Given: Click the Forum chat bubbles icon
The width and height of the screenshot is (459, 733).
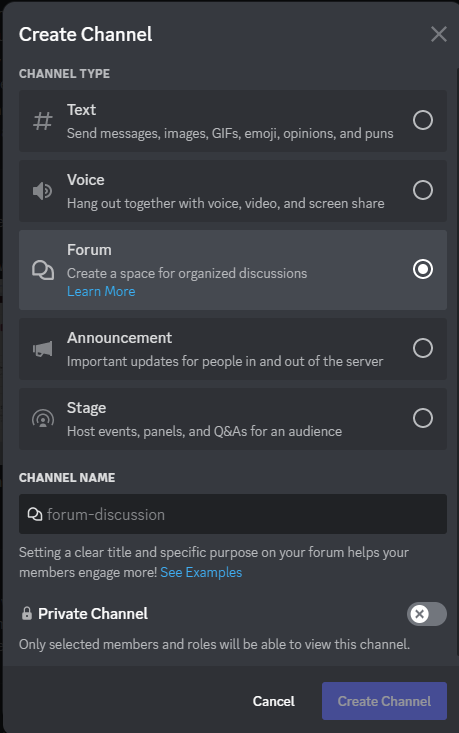Looking at the screenshot, I should tap(43, 270).
